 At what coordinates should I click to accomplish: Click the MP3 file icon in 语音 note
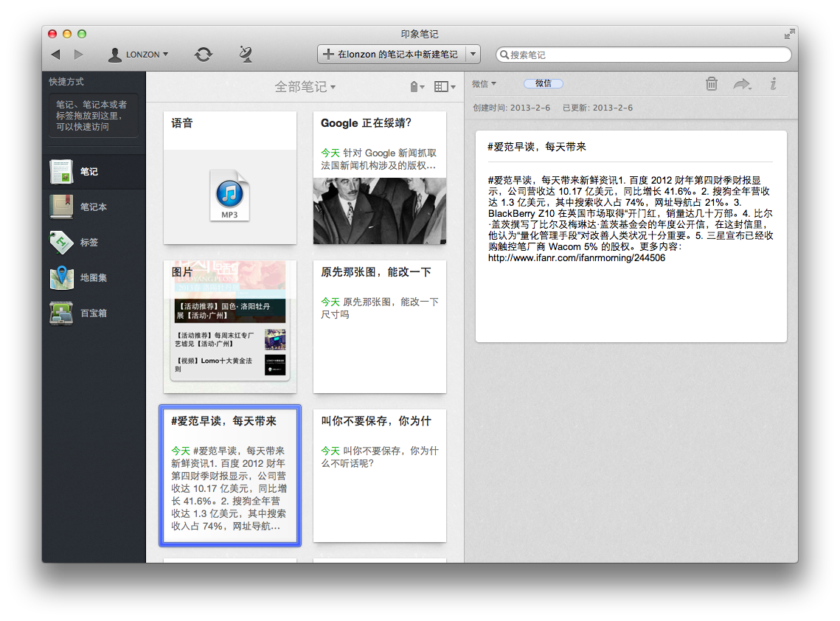230,195
